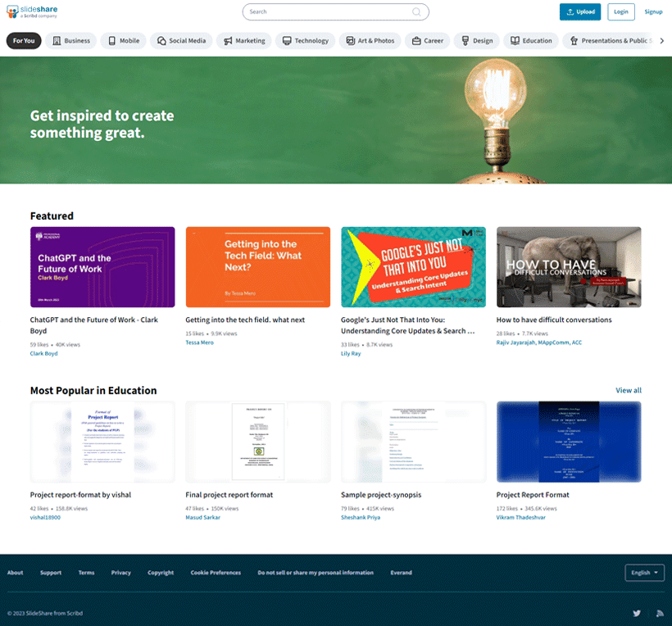Click Terms in footer
The height and width of the screenshot is (626, 672).
coord(86,573)
